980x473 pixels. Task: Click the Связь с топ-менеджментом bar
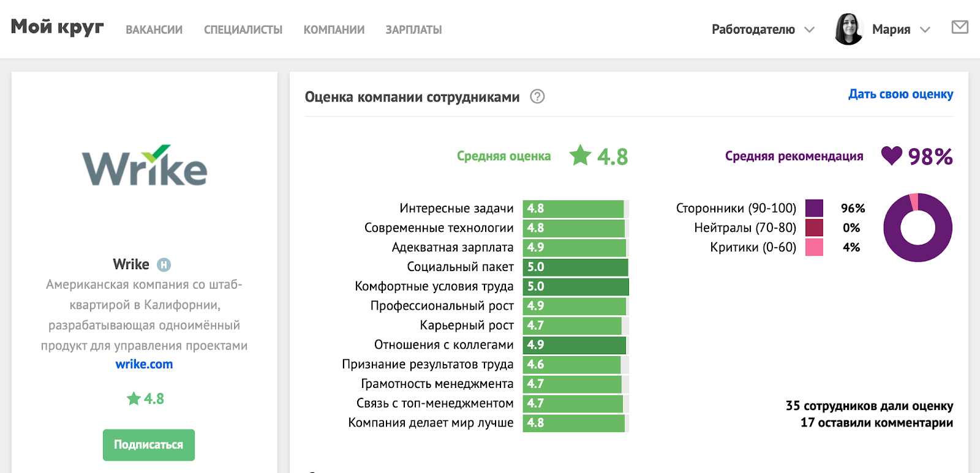[575, 404]
